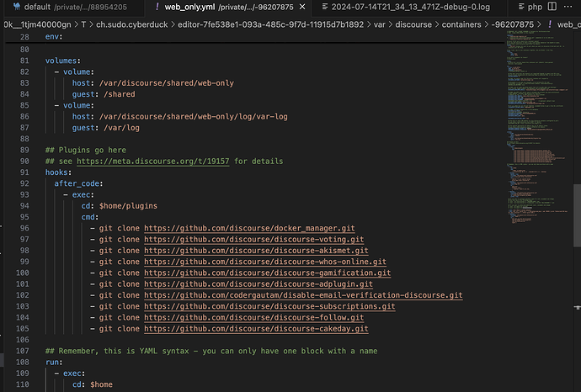Image resolution: width=581 pixels, height=392 pixels.
Task: Open the docker_manager.git GitHub link
Action: [x=249, y=229]
